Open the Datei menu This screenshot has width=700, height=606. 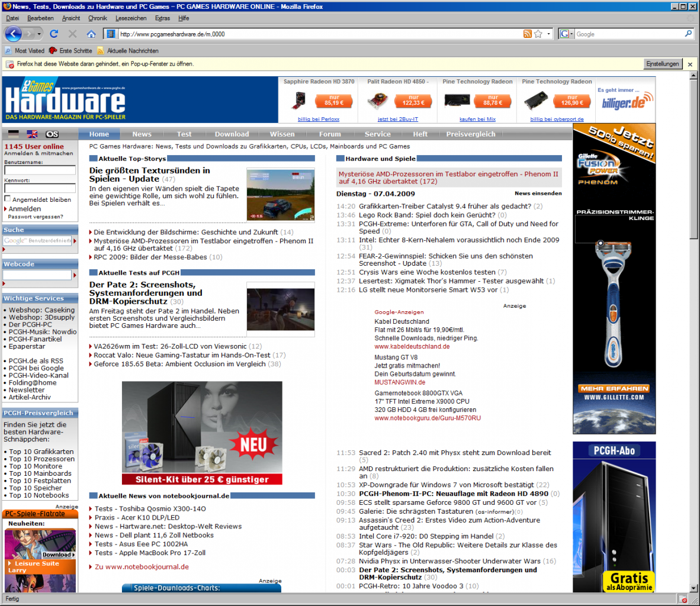12,18
